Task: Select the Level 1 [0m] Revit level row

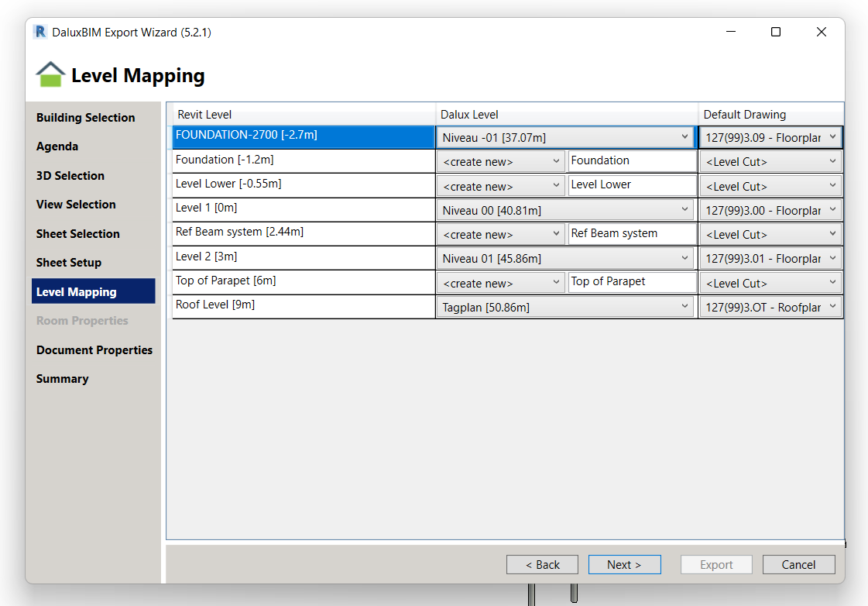Action: coord(303,210)
